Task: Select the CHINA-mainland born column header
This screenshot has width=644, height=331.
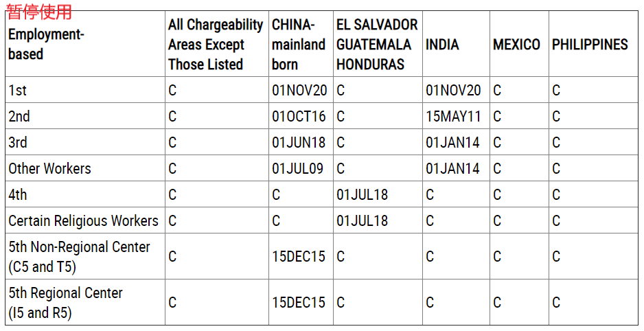Action: click(x=298, y=45)
